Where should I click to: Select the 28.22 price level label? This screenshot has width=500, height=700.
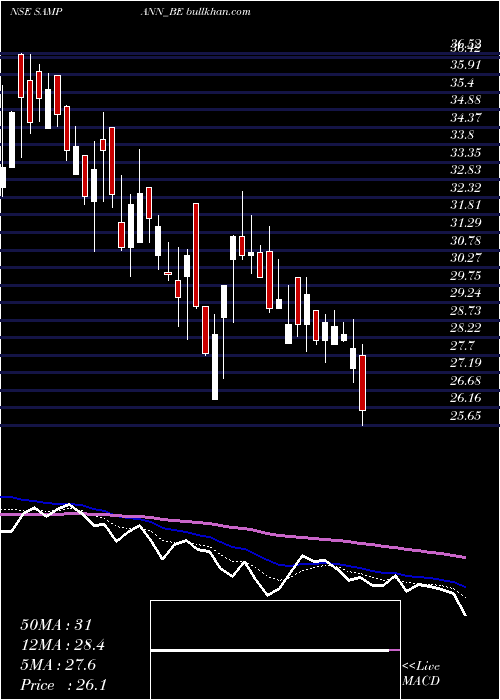(x=466, y=328)
